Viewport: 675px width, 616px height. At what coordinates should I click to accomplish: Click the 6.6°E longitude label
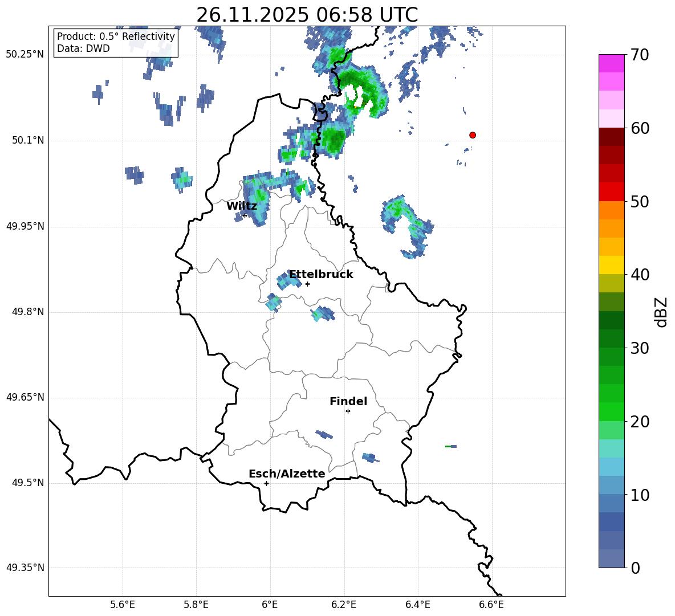click(x=491, y=605)
